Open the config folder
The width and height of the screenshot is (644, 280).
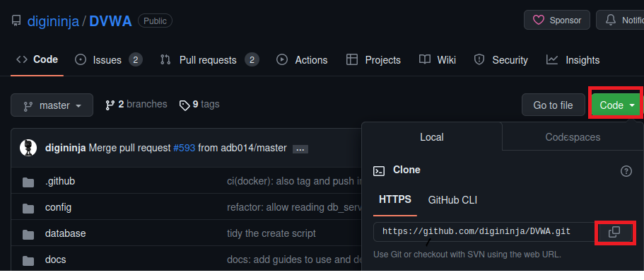pos(59,207)
